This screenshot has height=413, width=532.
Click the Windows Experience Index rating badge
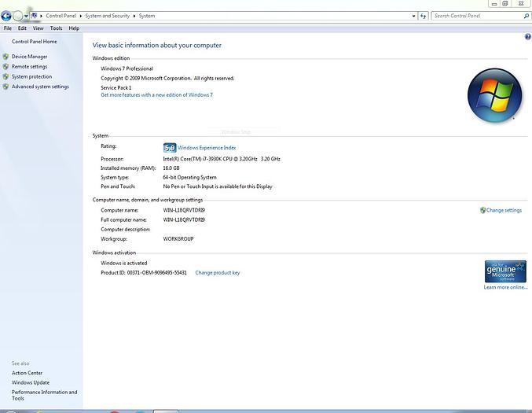click(169, 147)
